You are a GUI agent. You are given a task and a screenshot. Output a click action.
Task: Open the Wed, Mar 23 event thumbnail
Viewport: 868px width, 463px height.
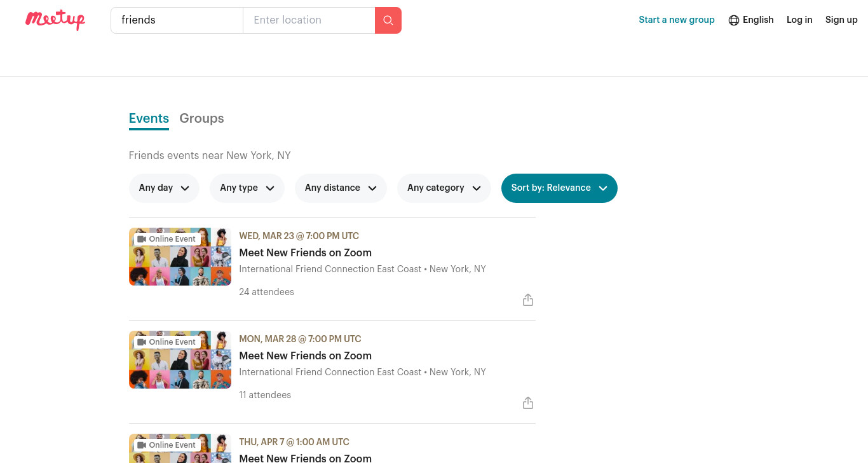pyautogui.click(x=180, y=257)
